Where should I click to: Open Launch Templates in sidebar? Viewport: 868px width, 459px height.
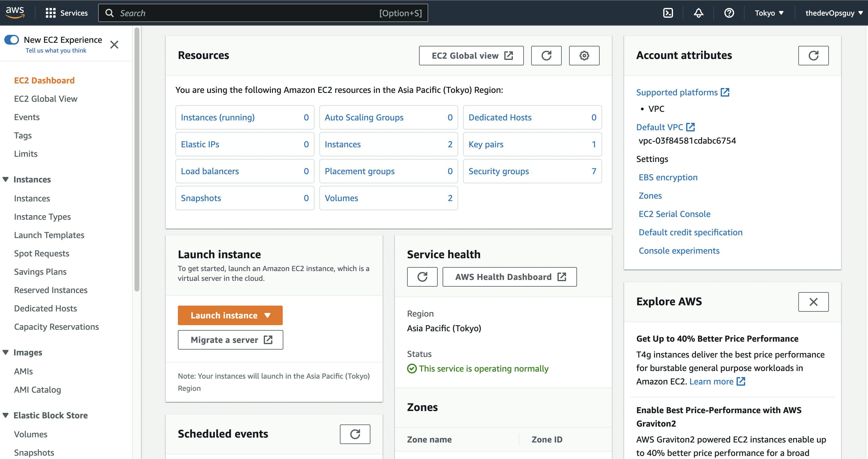49,235
